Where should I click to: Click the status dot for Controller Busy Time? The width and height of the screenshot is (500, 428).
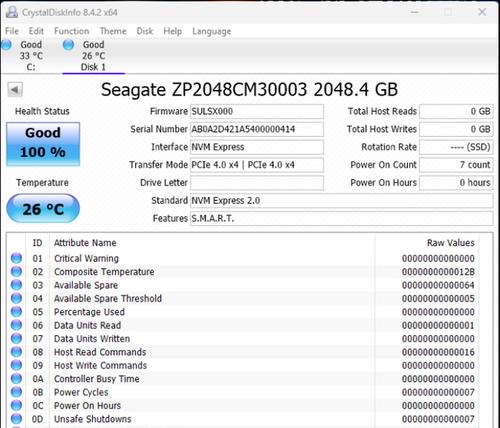16,379
